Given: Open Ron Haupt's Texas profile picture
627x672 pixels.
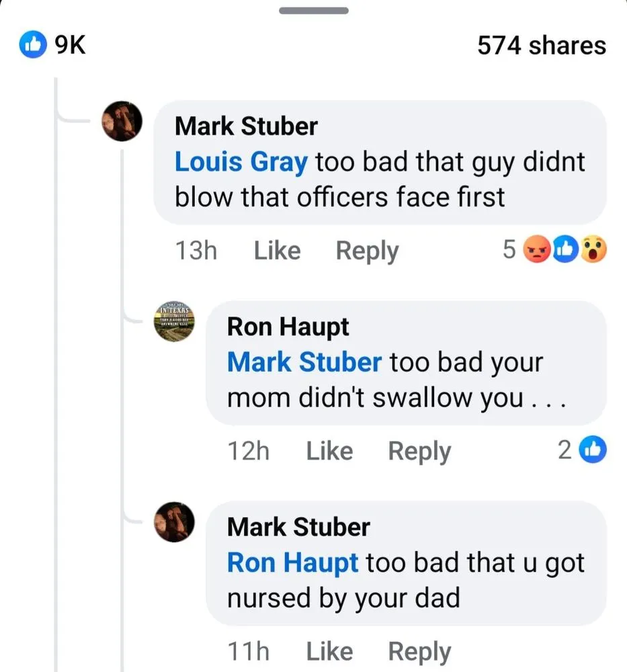Looking at the screenshot, I should (x=175, y=322).
